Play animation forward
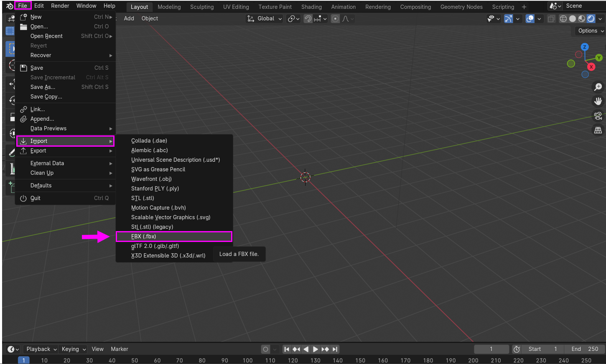This screenshot has height=364, width=606. (316, 349)
